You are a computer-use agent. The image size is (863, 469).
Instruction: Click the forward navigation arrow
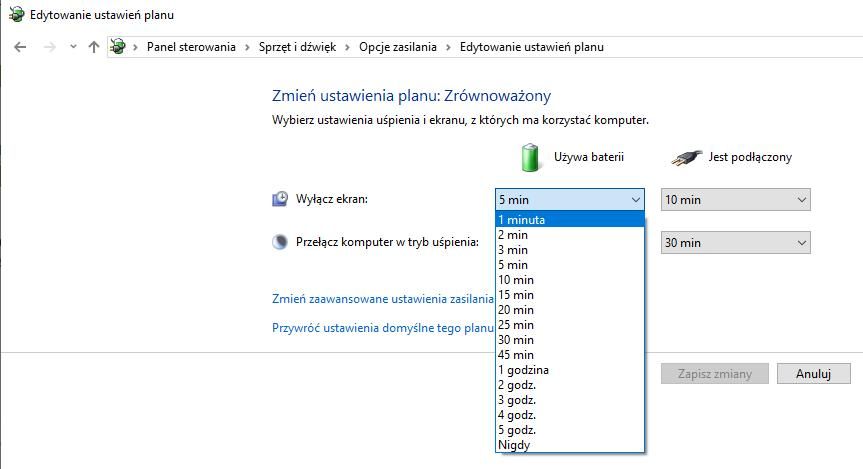tap(50, 47)
